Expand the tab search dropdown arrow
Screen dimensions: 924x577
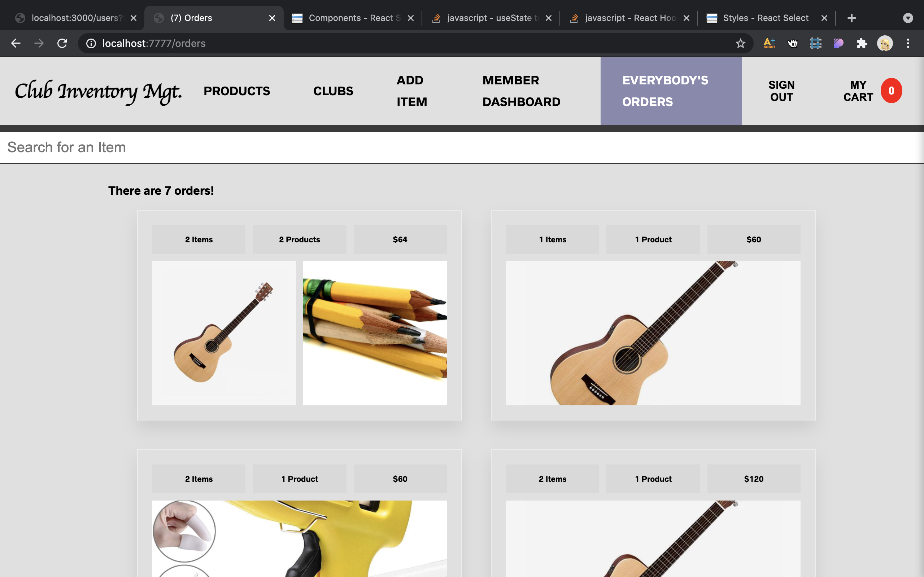click(x=908, y=18)
